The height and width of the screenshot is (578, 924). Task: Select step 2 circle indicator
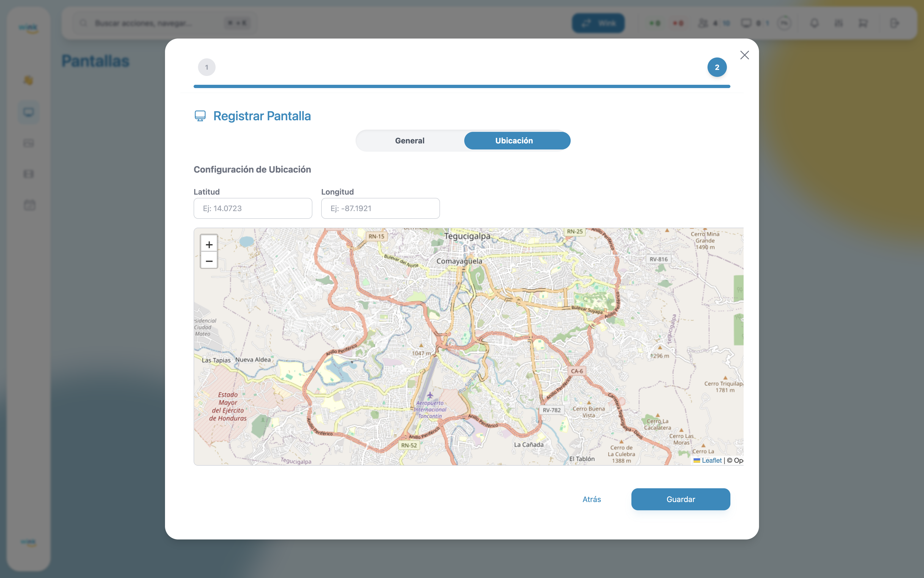pyautogui.click(x=717, y=67)
